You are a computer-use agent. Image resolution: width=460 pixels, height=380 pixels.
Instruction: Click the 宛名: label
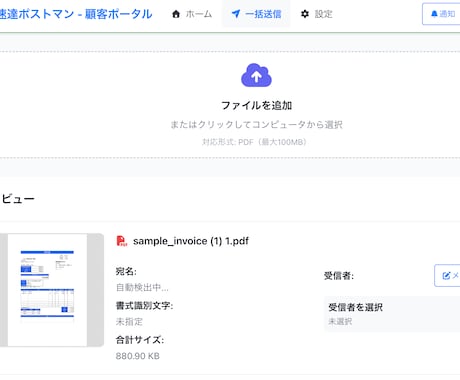[x=126, y=271]
